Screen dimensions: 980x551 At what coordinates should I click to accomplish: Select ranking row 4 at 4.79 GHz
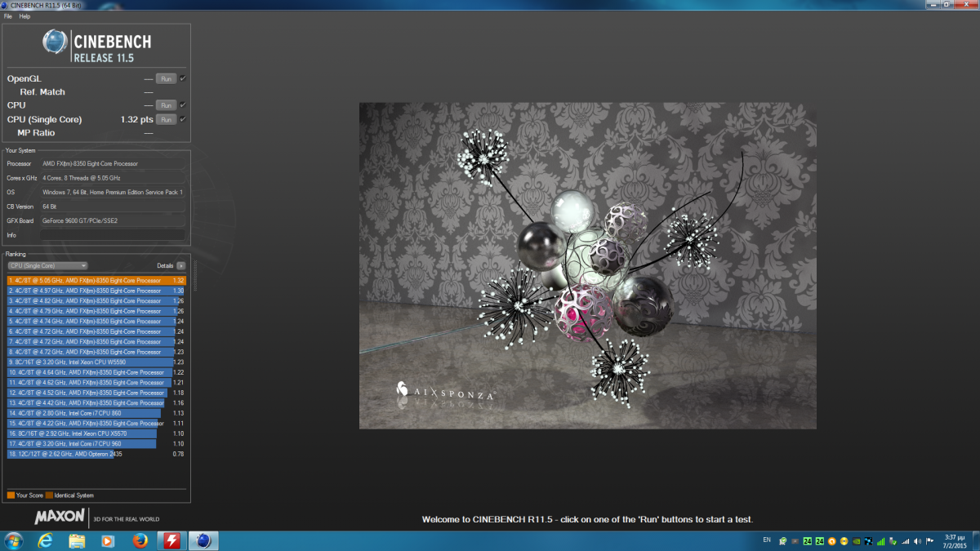tap(96, 311)
